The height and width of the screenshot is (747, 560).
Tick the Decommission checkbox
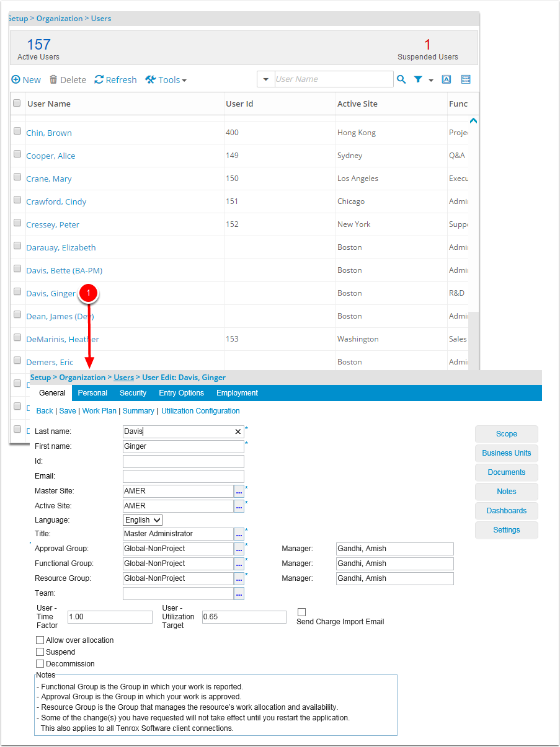40,663
